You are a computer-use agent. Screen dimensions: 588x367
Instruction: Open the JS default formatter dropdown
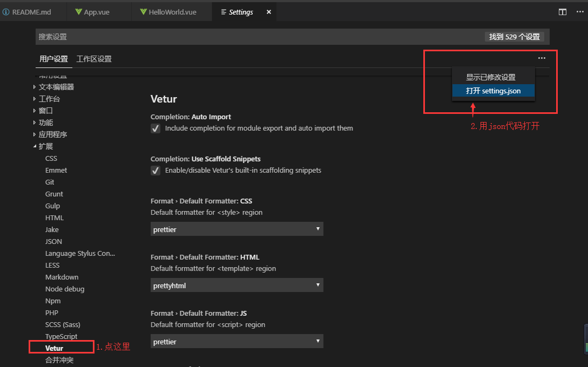click(x=236, y=341)
